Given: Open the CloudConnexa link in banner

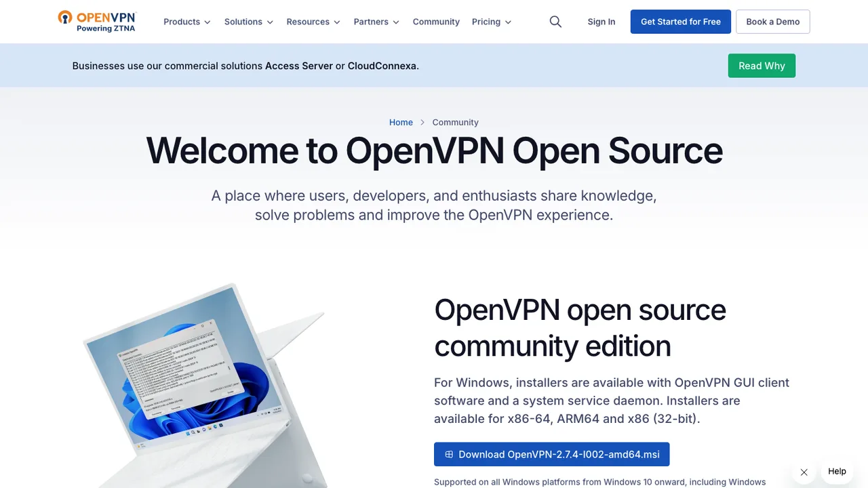Looking at the screenshot, I should point(382,66).
